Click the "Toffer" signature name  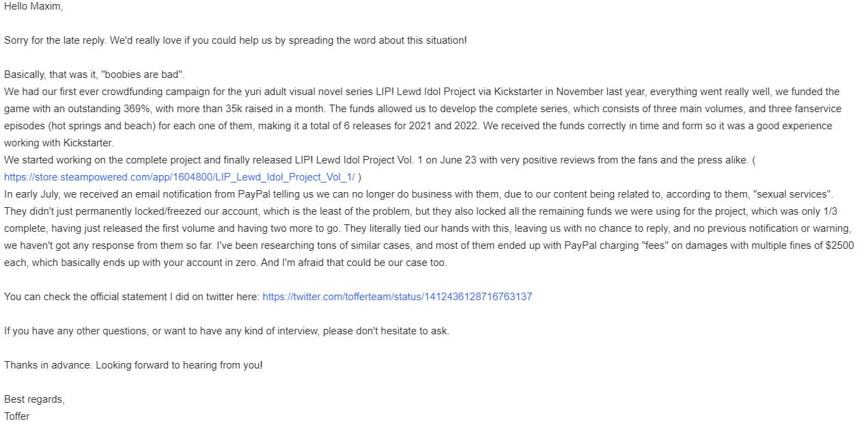click(17, 416)
